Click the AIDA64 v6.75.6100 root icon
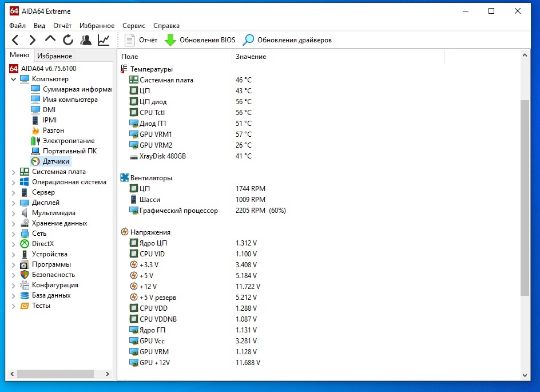The width and height of the screenshot is (540, 392). (x=14, y=69)
